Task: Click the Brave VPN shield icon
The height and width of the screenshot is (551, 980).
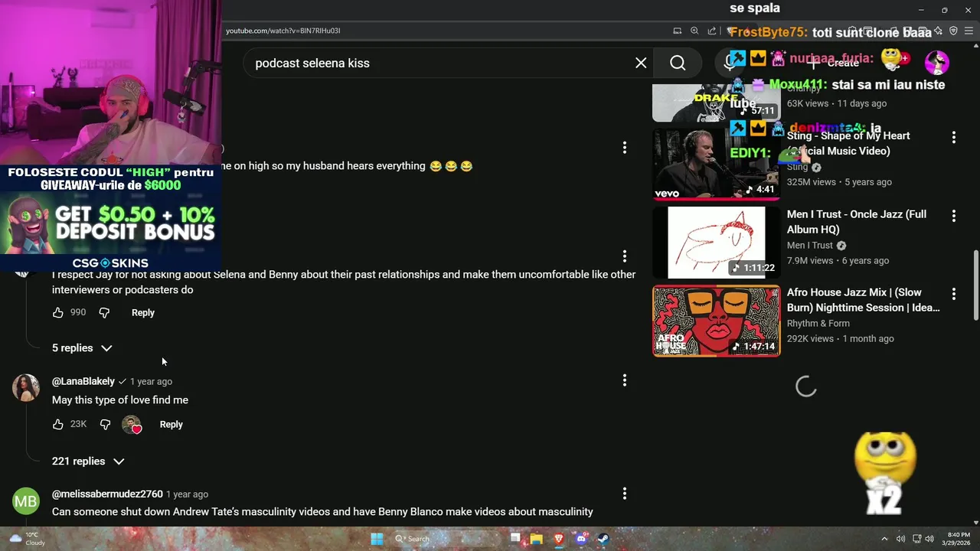Action: click(x=953, y=31)
